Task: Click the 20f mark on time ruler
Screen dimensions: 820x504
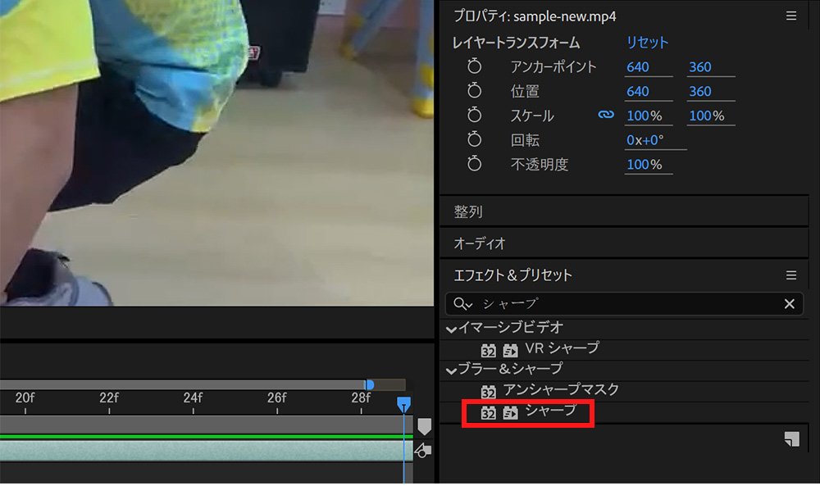Action: click(25, 398)
